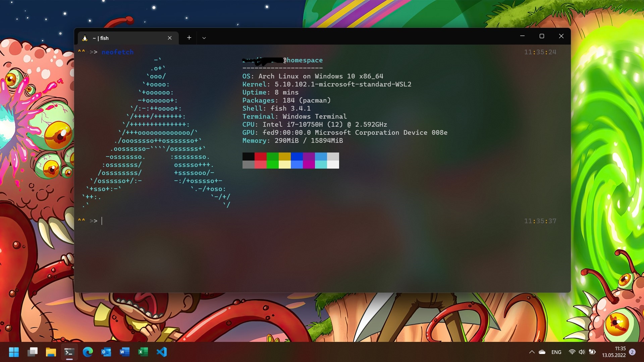Open Excel from the taskbar

(143, 352)
